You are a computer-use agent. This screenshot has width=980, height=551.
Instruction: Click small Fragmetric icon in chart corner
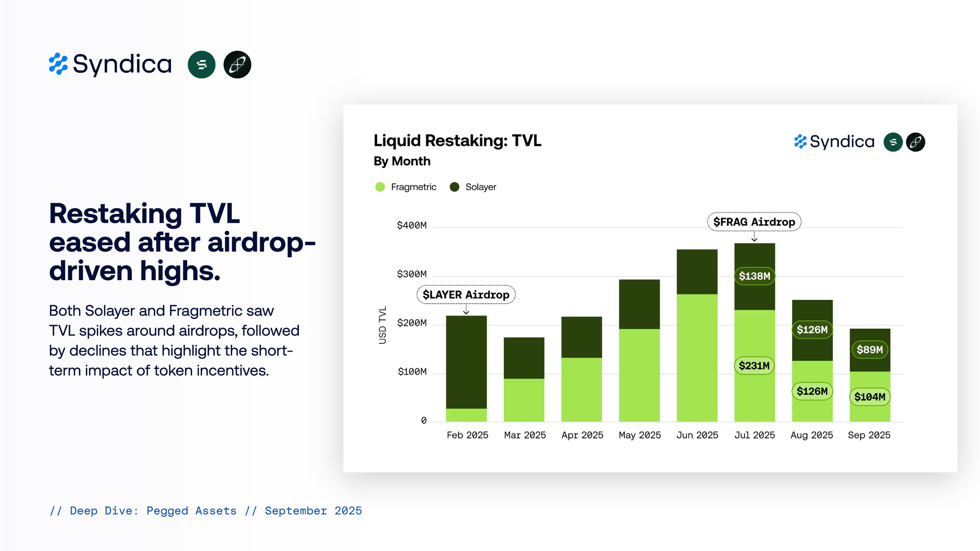(x=915, y=142)
